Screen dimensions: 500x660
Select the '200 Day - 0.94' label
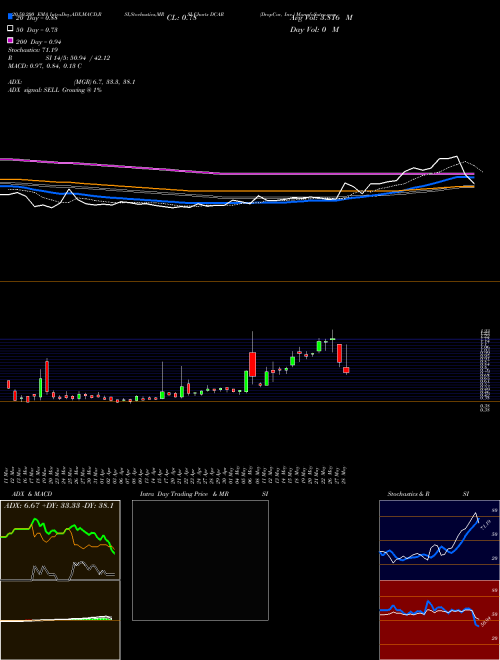pyautogui.click(x=39, y=42)
